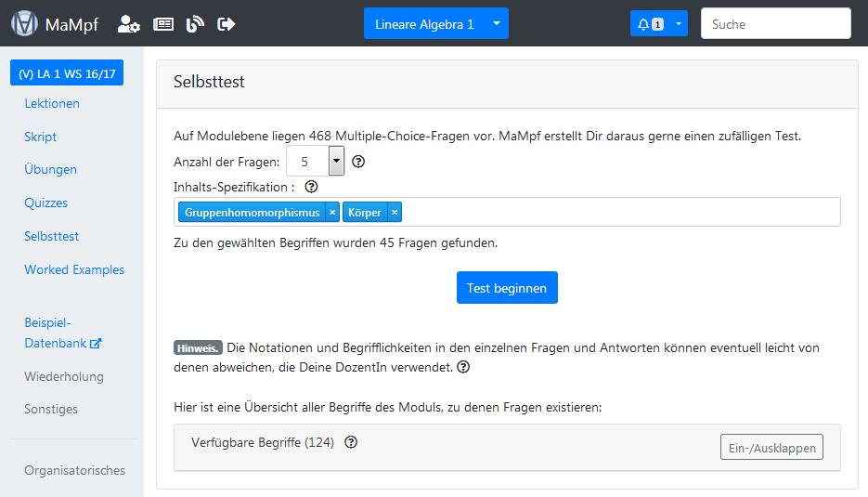This screenshot has height=497, width=868.
Task: Open the Lineare Algebra 1 course dropdown
Action: pyautogui.click(x=435, y=24)
